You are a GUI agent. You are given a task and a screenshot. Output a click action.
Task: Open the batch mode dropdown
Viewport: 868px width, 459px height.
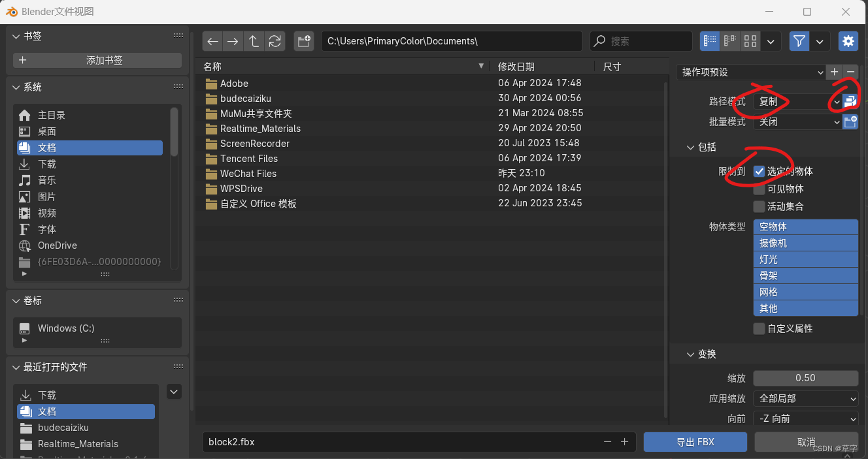click(797, 121)
